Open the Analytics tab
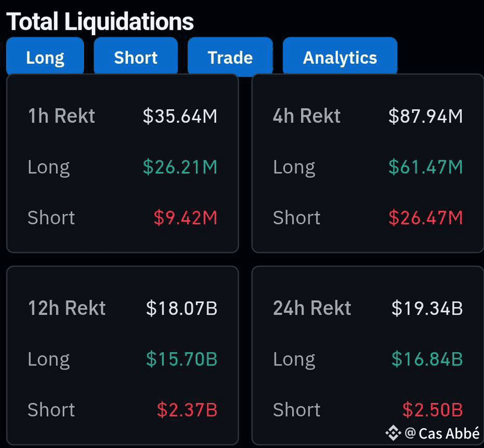This screenshot has height=448, width=484. [x=340, y=57]
